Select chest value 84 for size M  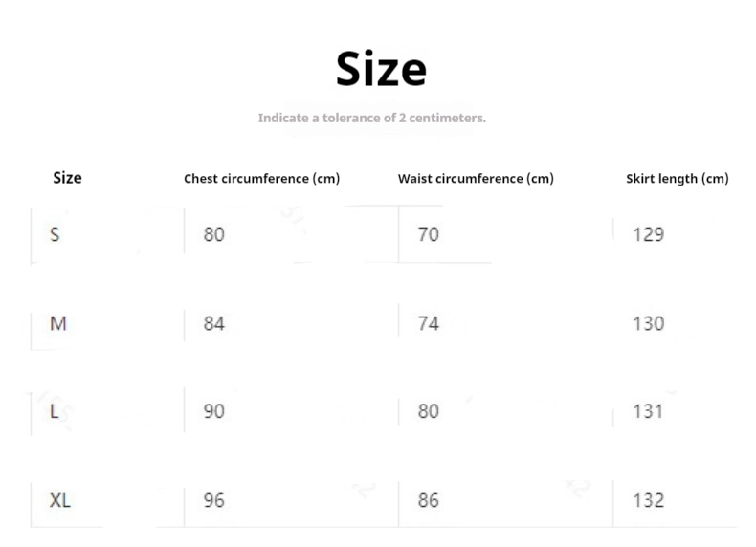click(x=213, y=323)
